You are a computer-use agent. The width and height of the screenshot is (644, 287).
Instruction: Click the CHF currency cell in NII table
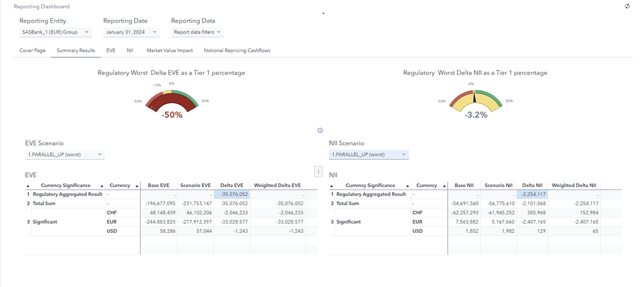pyautogui.click(x=429, y=213)
